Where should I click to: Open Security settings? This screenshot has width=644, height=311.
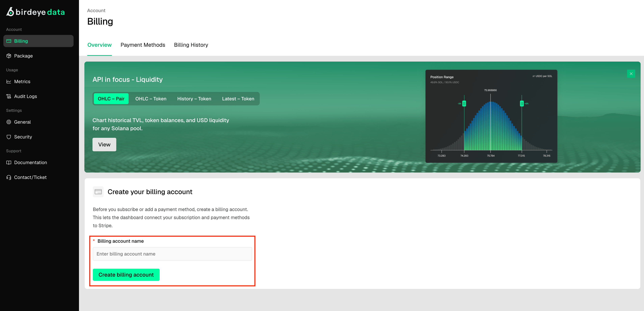38,137
